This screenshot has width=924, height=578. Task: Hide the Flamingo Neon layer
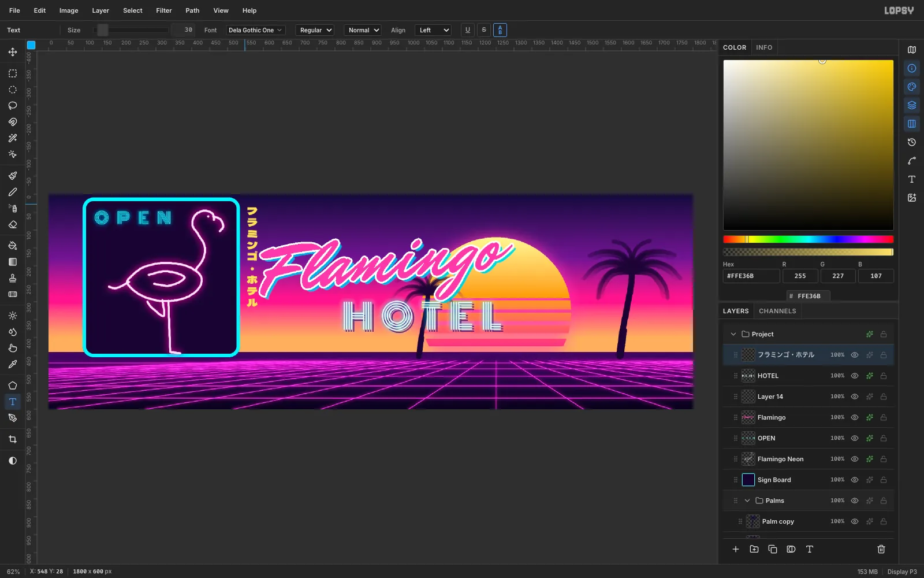click(855, 459)
